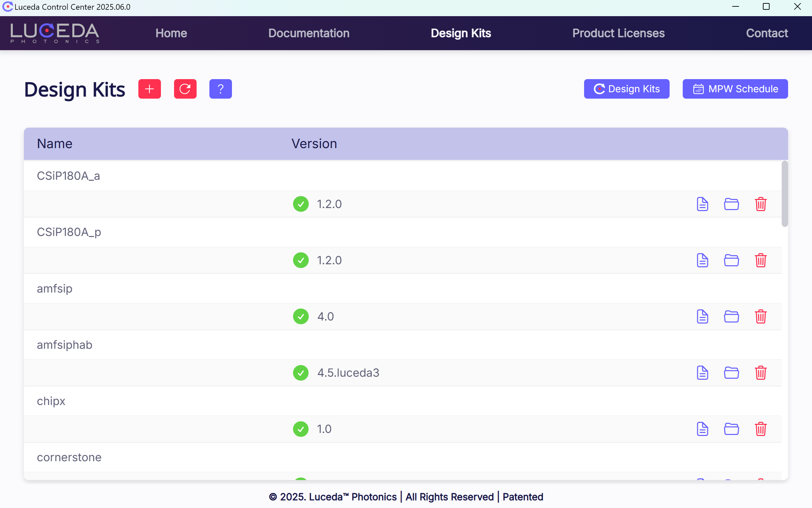812x508 pixels.
Task: Open the Documentation menu
Action: coord(309,33)
